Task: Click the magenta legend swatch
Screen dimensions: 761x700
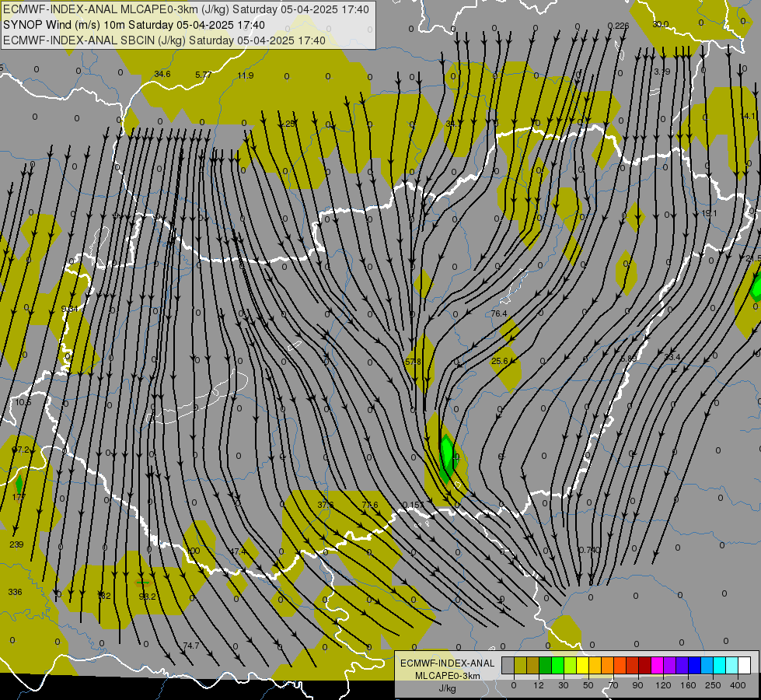Action: point(657,666)
